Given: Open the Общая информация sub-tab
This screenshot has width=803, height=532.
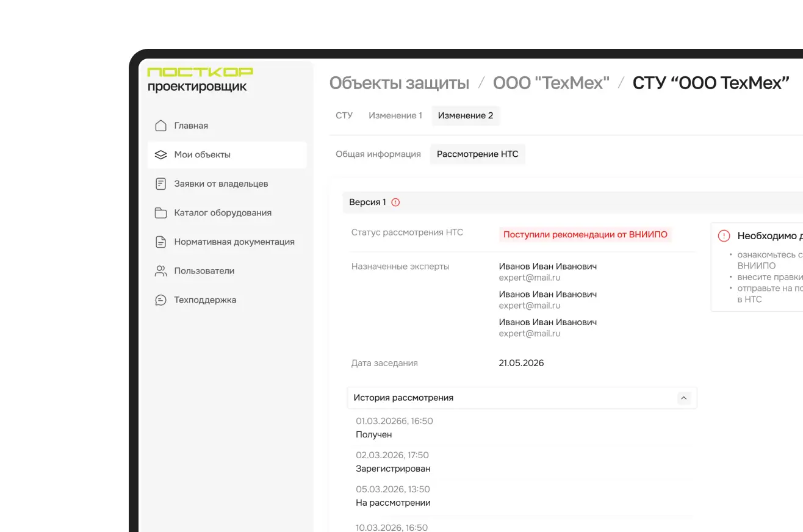Looking at the screenshot, I should coord(378,154).
